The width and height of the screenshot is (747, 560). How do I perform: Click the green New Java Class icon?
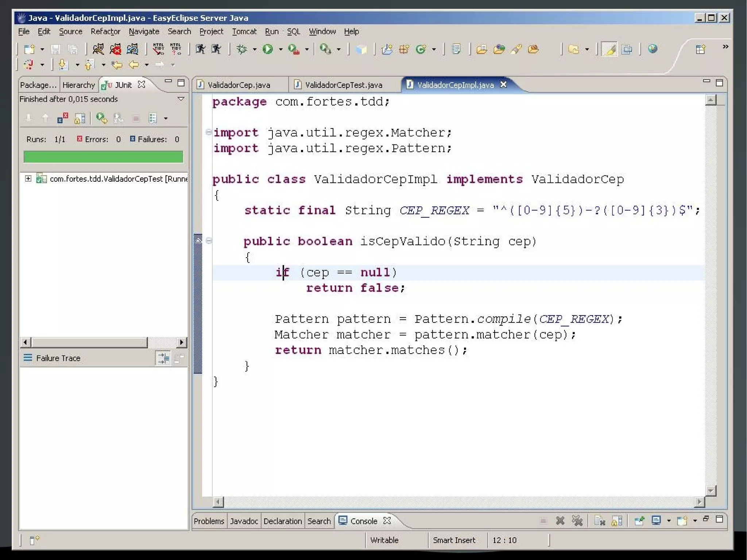(x=421, y=49)
